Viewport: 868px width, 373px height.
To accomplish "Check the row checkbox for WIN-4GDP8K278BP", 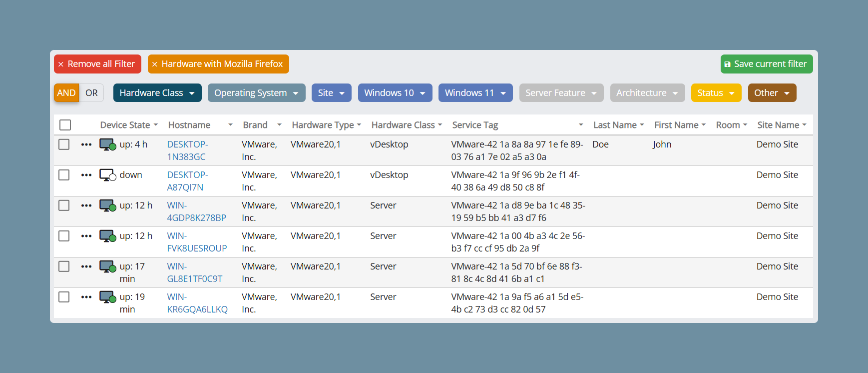I will click(x=64, y=205).
